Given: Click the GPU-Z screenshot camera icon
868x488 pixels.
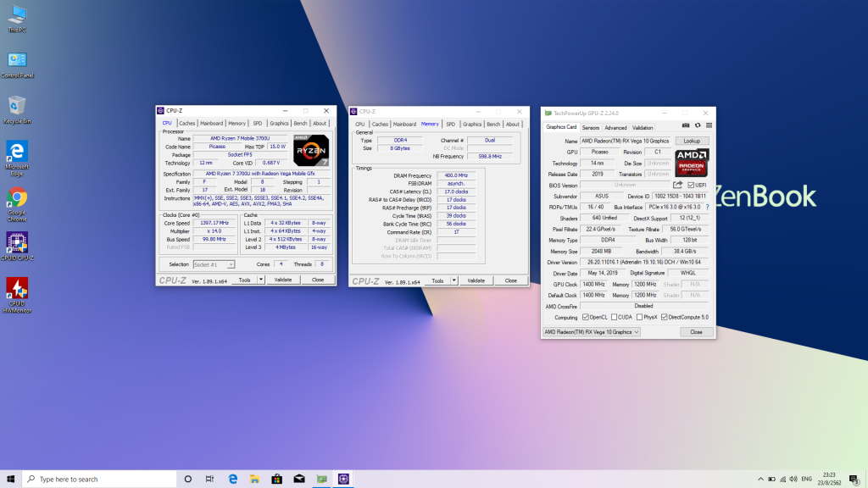Looking at the screenshot, I should pyautogui.click(x=686, y=125).
